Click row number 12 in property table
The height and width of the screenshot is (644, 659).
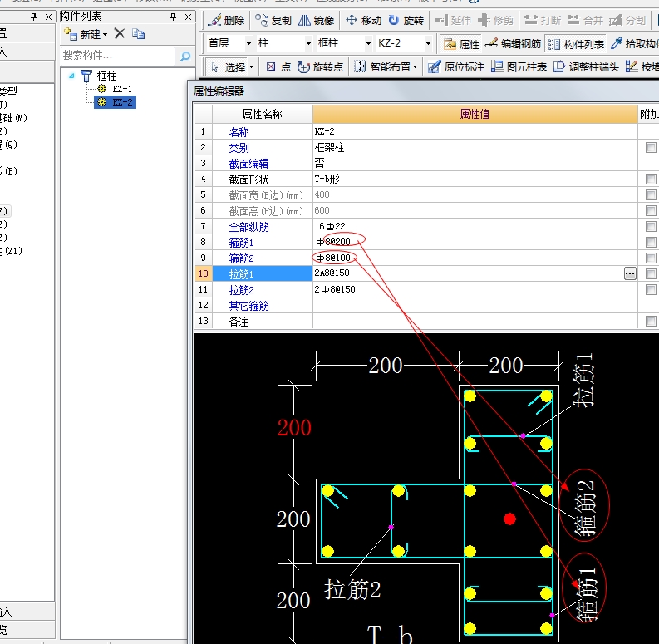[x=204, y=306]
